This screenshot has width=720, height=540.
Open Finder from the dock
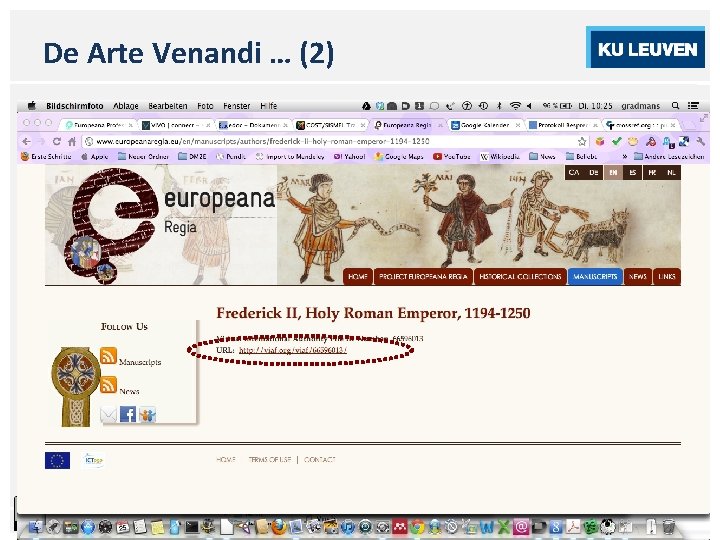tap(36, 527)
